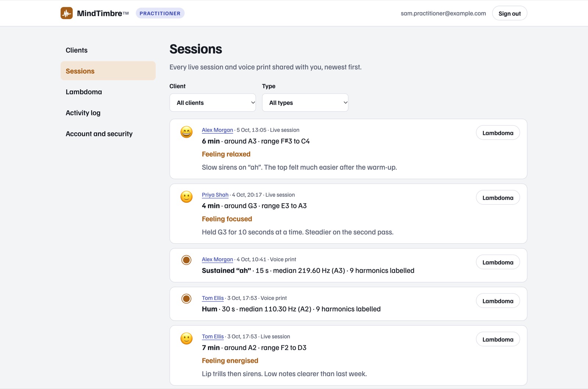Click the "Feeling relaxed" label
The height and width of the screenshot is (389, 588).
(226, 154)
